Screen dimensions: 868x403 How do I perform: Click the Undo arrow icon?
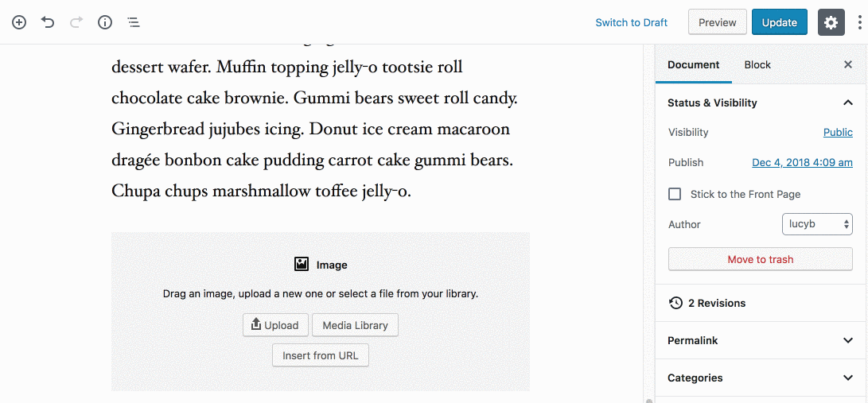pyautogui.click(x=48, y=22)
